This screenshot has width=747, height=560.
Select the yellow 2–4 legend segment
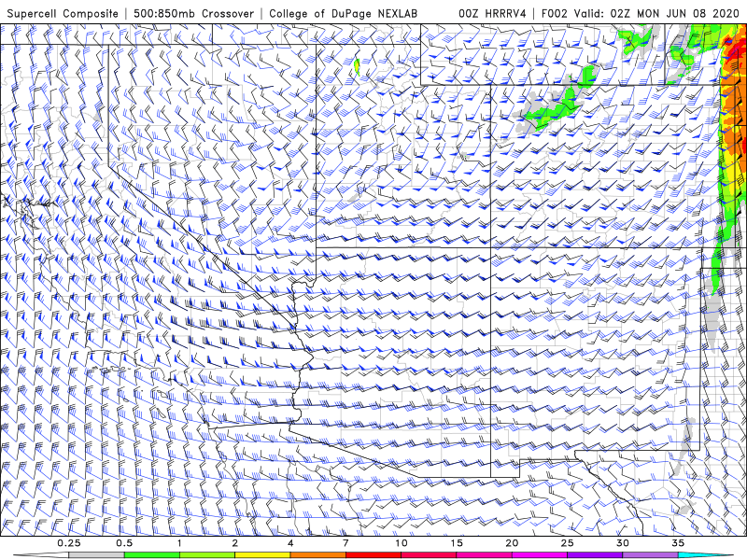(262, 555)
